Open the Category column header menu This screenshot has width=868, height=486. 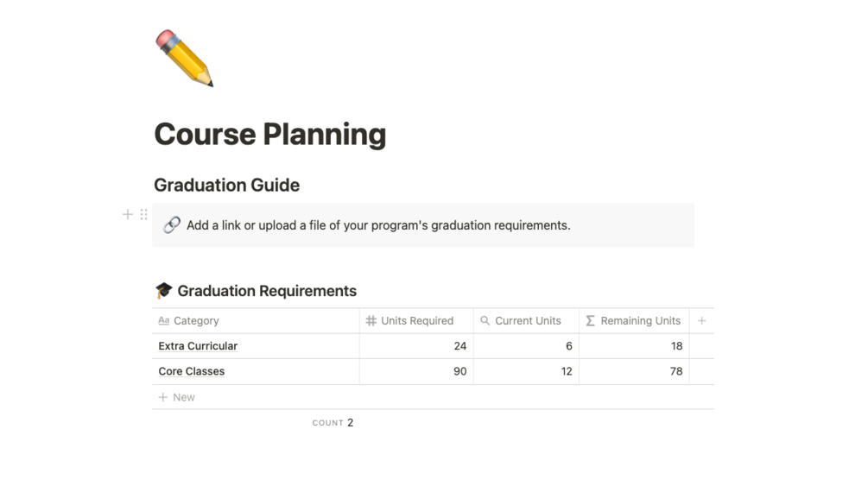pyautogui.click(x=196, y=320)
